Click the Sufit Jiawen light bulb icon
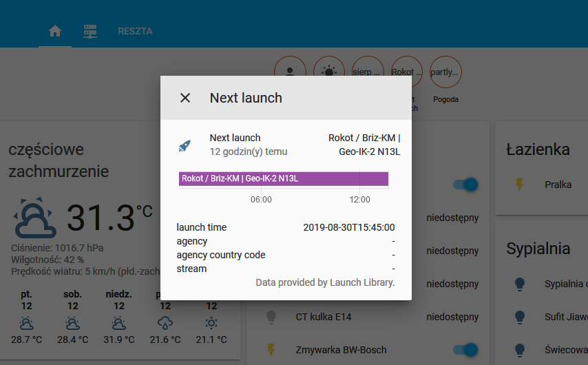588x365 pixels. point(520,317)
